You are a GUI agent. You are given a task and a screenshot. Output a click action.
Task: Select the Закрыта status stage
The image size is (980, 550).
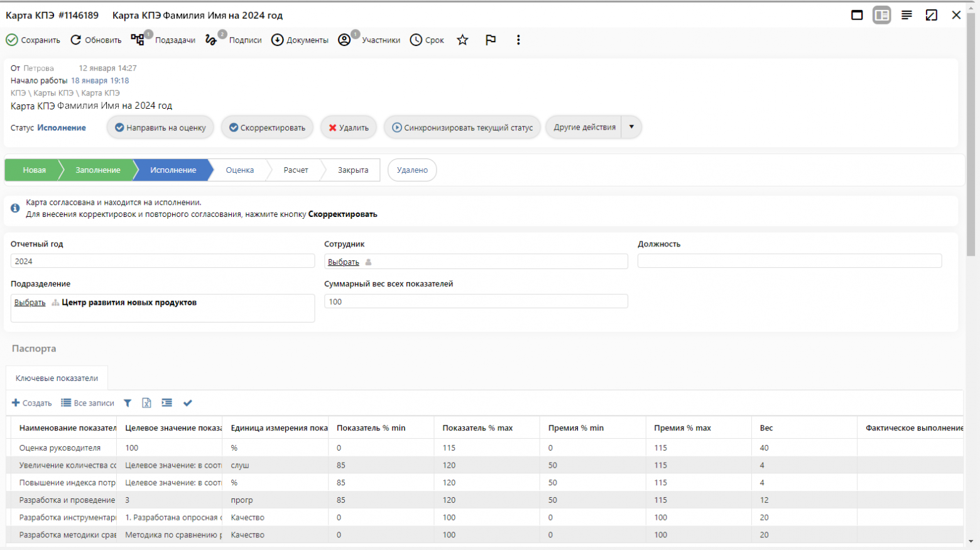pos(353,170)
